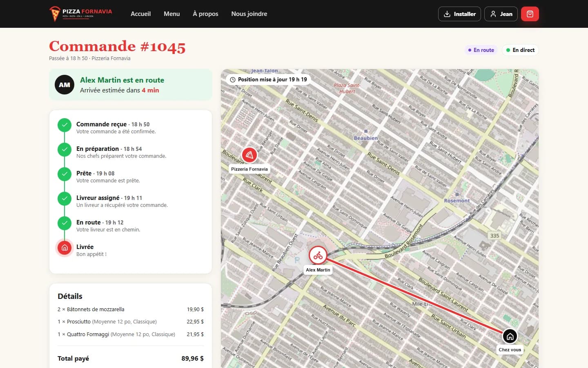Click the 21,95 $ price

click(x=195, y=334)
